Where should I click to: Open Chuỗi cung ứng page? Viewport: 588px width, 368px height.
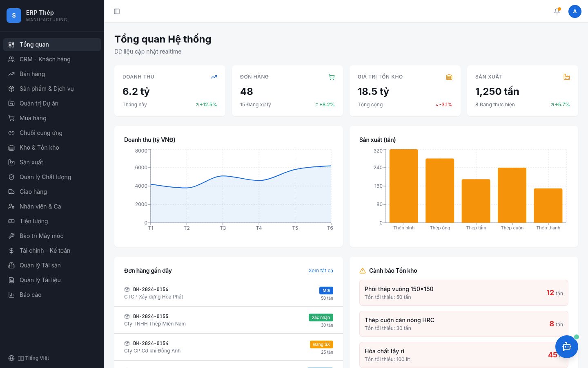[52, 133]
